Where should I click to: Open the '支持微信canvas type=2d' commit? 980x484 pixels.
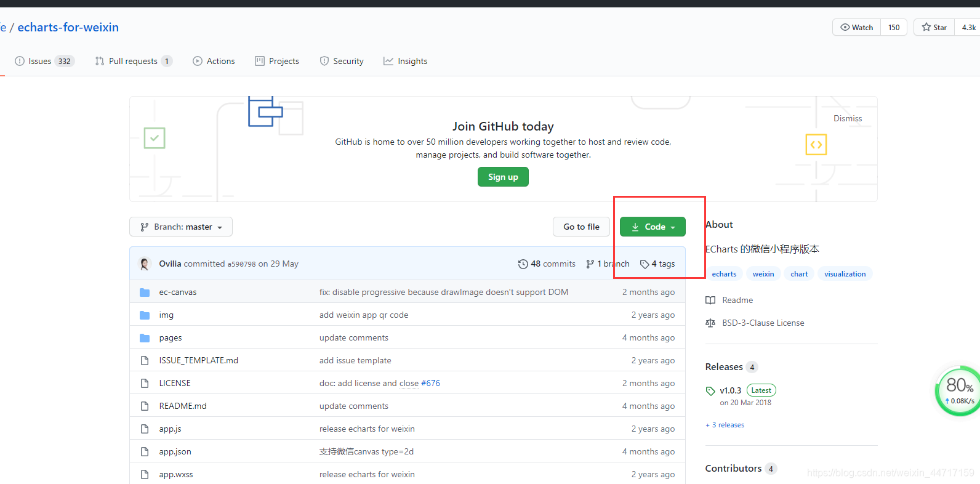366,451
